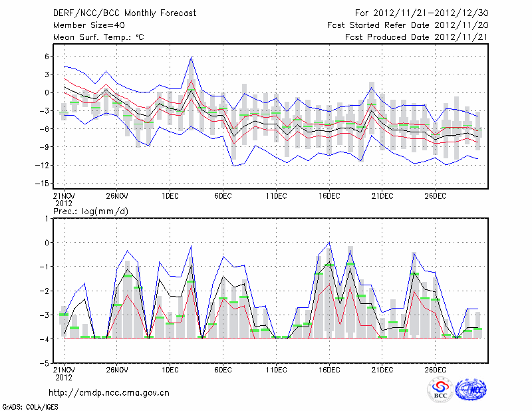Open the cmdp.ncc.cma.gov.cn URL
532x411 pixels.
click(x=110, y=393)
